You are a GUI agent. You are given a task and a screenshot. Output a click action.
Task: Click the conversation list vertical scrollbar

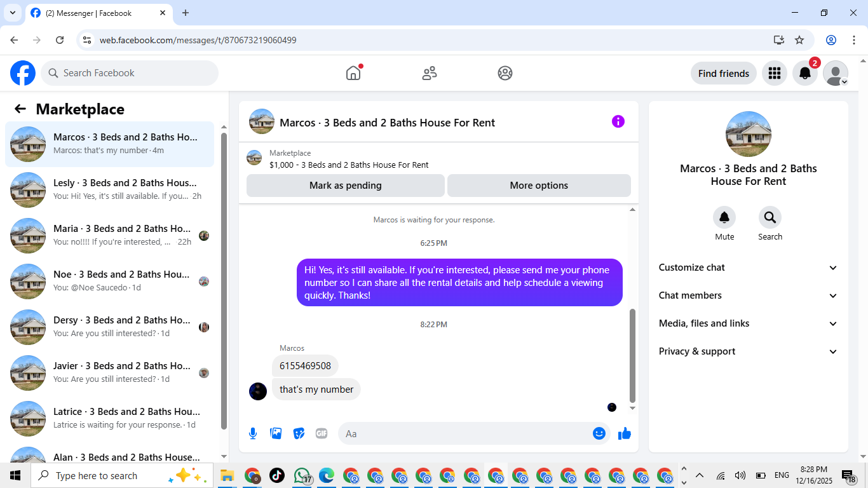(x=224, y=280)
